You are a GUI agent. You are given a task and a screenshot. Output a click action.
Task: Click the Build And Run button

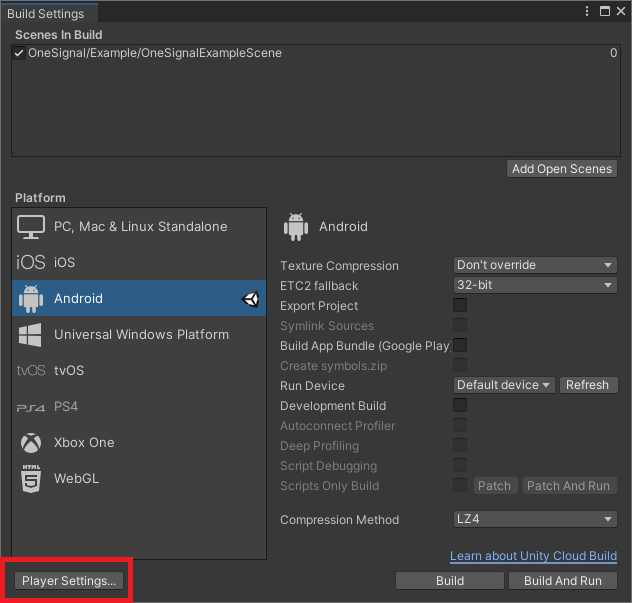pyautogui.click(x=563, y=581)
